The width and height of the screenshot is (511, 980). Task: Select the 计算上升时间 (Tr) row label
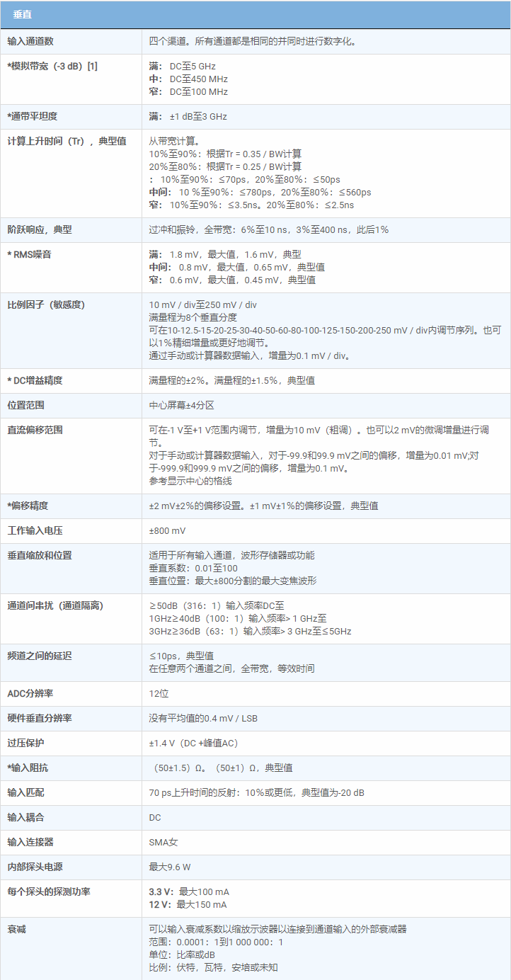point(67,141)
